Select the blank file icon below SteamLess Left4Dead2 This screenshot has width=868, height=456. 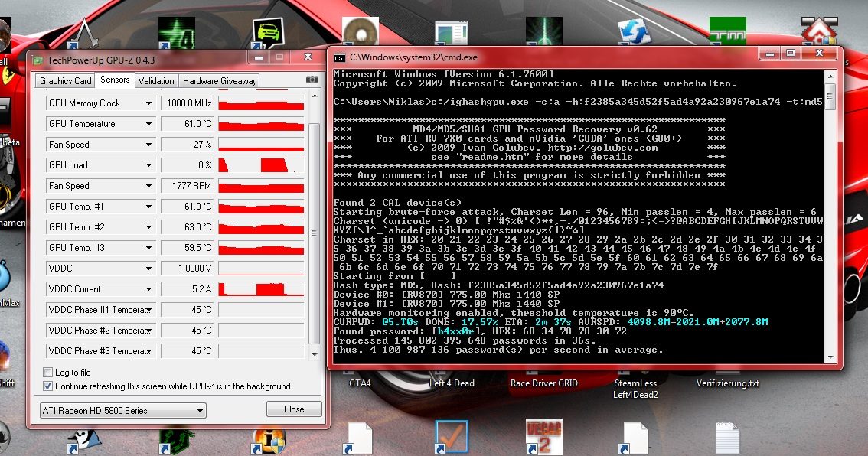[635, 438]
